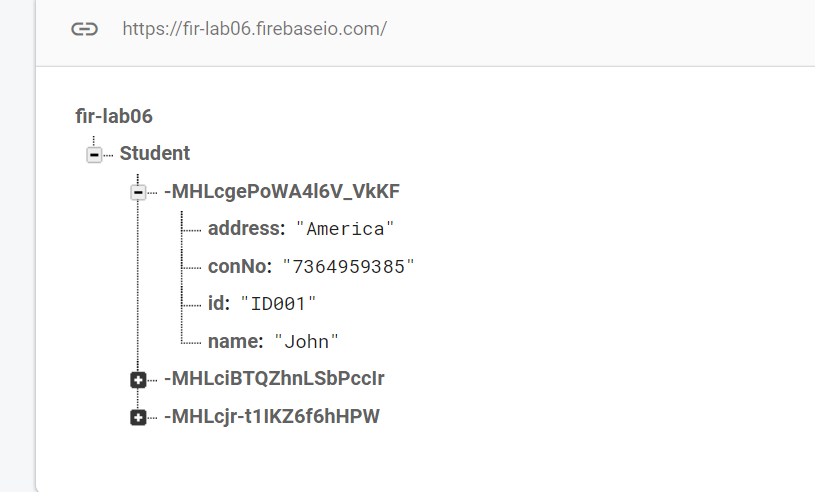Click the name key label
Image resolution: width=815 pixels, height=492 pixels.
[235, 341]
